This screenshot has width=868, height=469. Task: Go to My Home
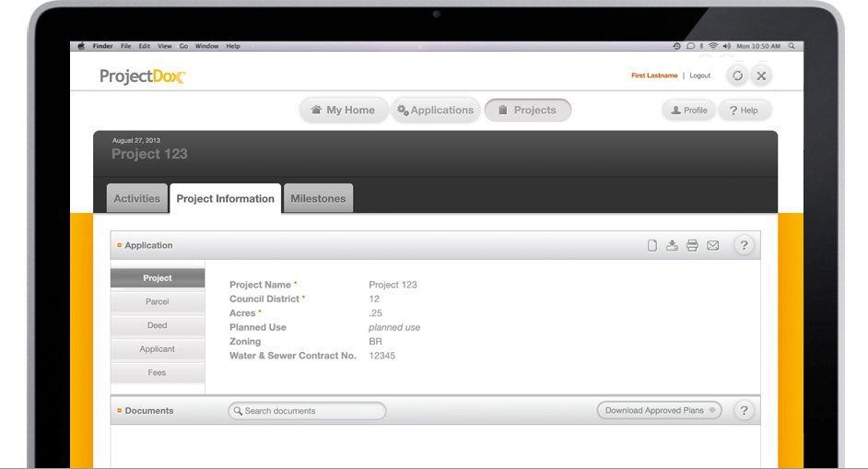pos(342,111)
